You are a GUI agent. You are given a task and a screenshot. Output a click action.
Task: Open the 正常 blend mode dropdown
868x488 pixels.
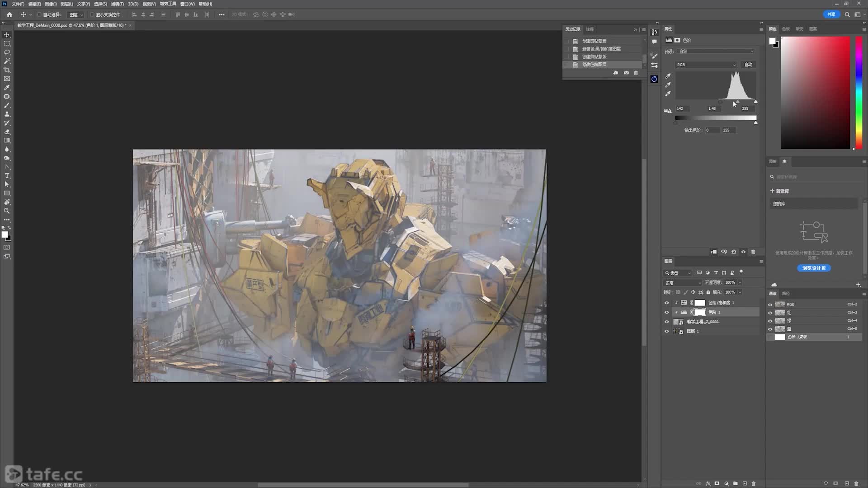(x=683, y=283)
